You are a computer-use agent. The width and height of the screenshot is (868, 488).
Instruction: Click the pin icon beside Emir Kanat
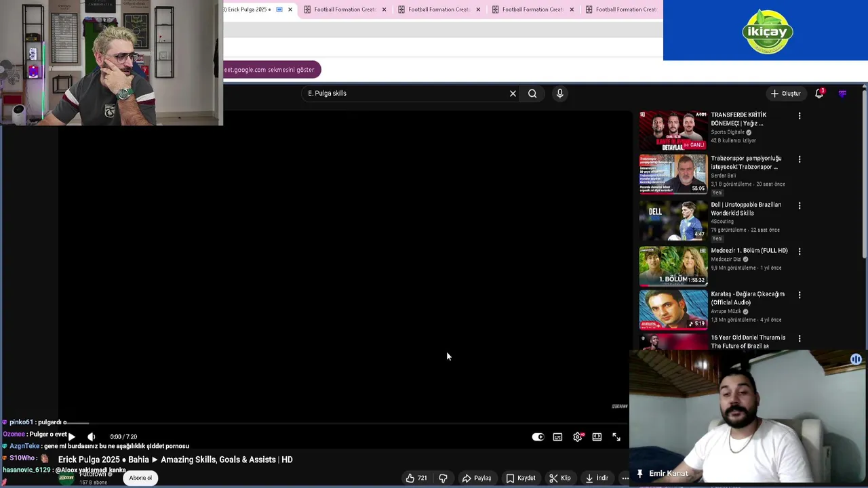639,474
